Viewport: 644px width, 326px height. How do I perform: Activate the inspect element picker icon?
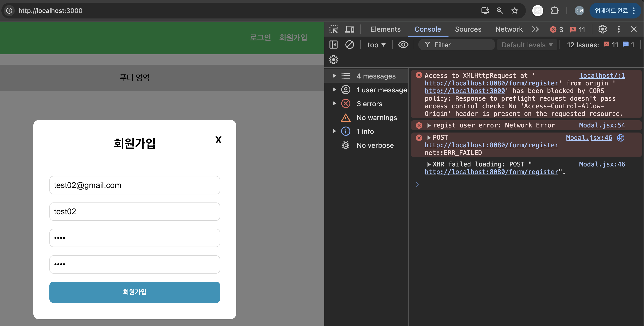(333, 29)
